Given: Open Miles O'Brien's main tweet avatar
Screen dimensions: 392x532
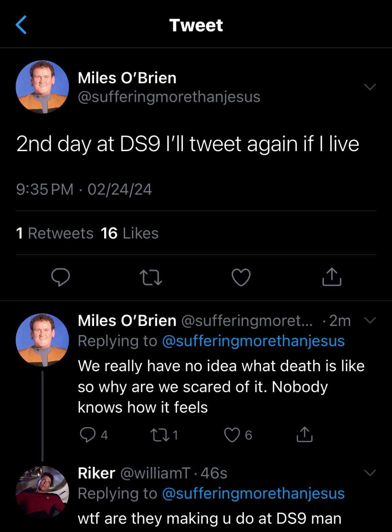Looking at the screenshot, I should coord(42,87).
